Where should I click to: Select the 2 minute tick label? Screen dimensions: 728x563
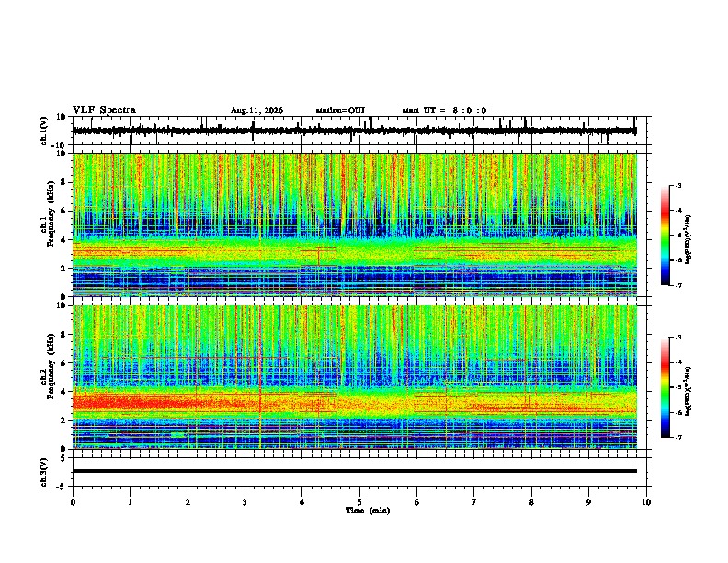point(188,502)
